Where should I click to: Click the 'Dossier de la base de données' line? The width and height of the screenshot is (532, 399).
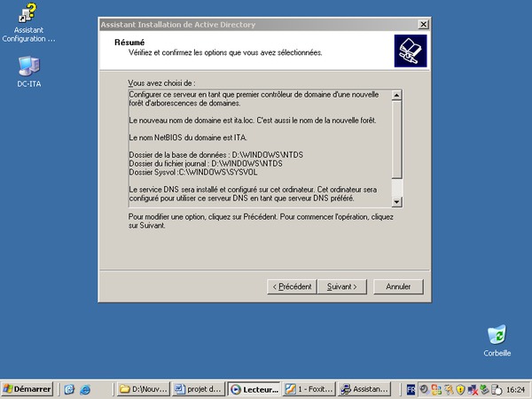tap(215, 154)
